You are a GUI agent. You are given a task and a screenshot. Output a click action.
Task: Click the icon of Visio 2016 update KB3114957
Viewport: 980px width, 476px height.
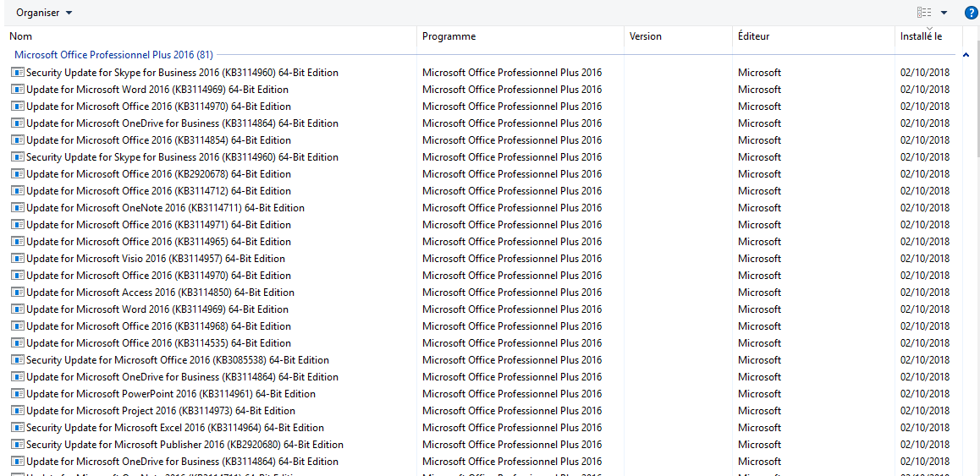(x=18, y=258)
